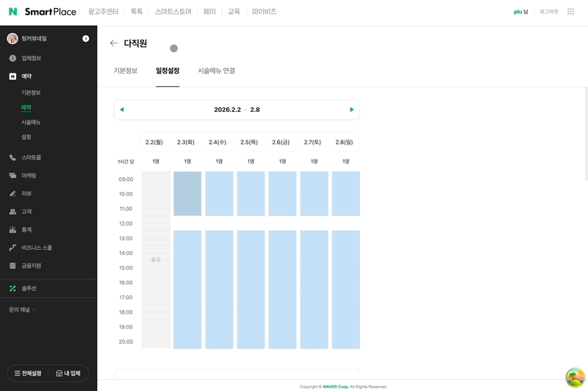Expand business switcher arrow beside profile name
Image resolution: width=588 pixels, height=391 pixels.
coord(85,39)
